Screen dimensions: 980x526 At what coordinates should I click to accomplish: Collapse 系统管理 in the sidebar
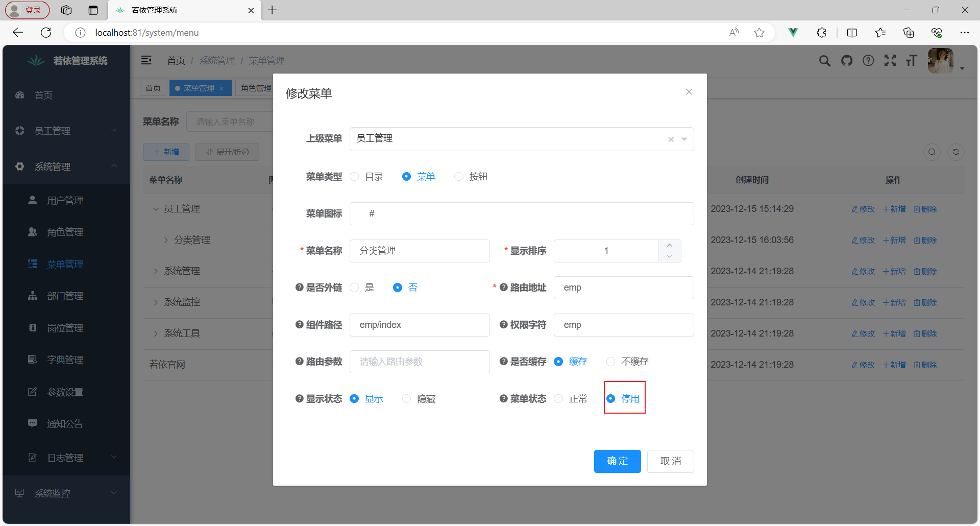pos(66,166)
